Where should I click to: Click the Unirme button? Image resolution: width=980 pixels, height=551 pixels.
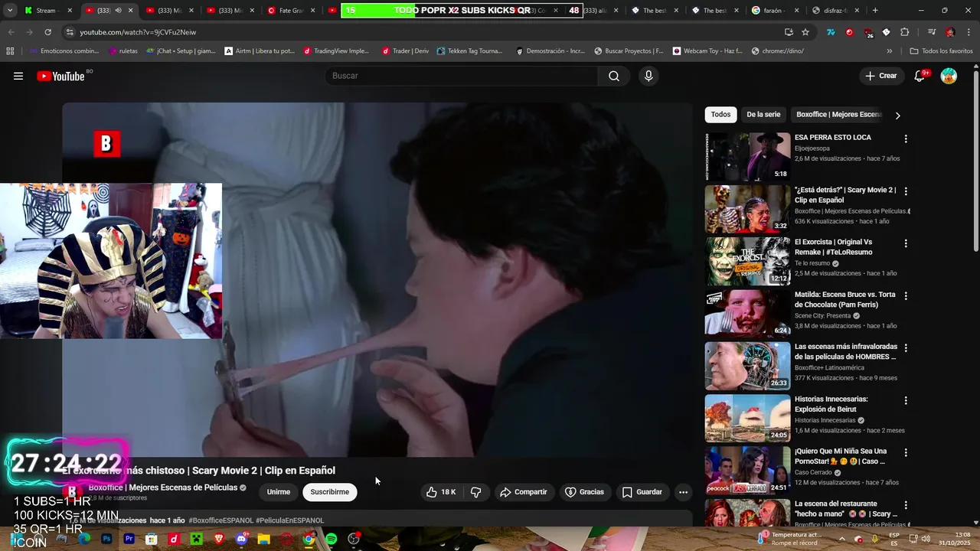(279, 492)
